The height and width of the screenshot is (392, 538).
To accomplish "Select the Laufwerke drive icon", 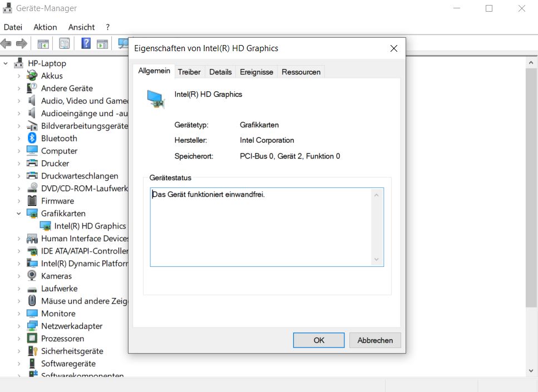I will coord(32,289).
